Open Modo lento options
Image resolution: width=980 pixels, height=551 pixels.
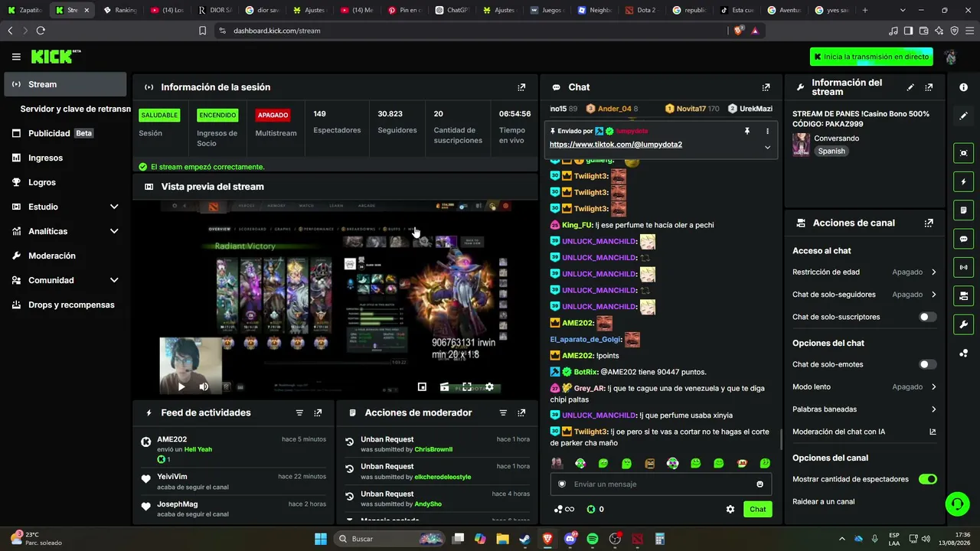click(864, 386)
